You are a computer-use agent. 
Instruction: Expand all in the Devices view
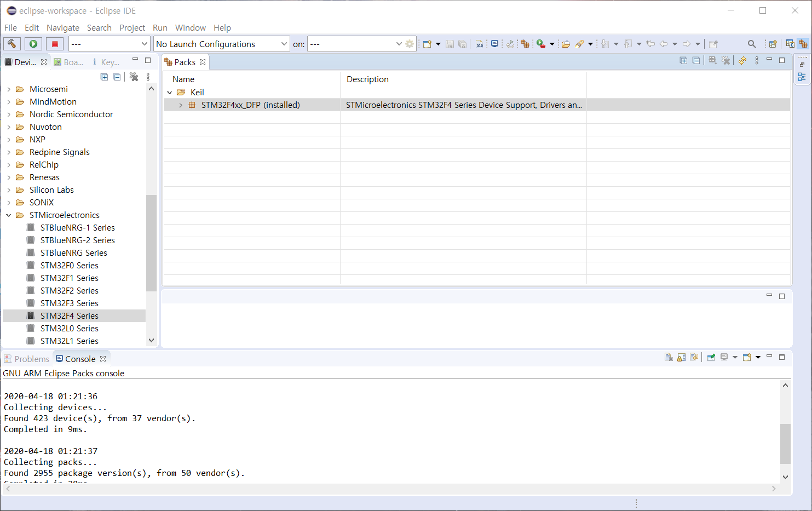tap(104, 77)
